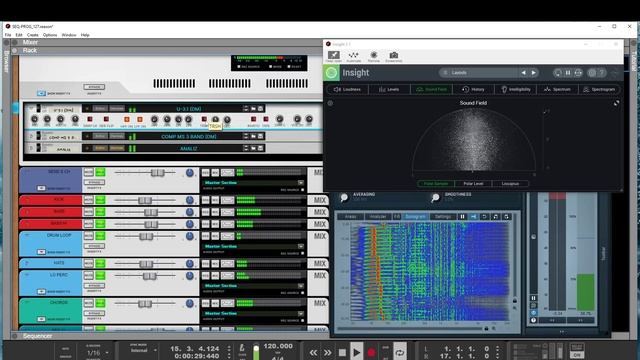Open the Create menu

click(x=32, y=35)
